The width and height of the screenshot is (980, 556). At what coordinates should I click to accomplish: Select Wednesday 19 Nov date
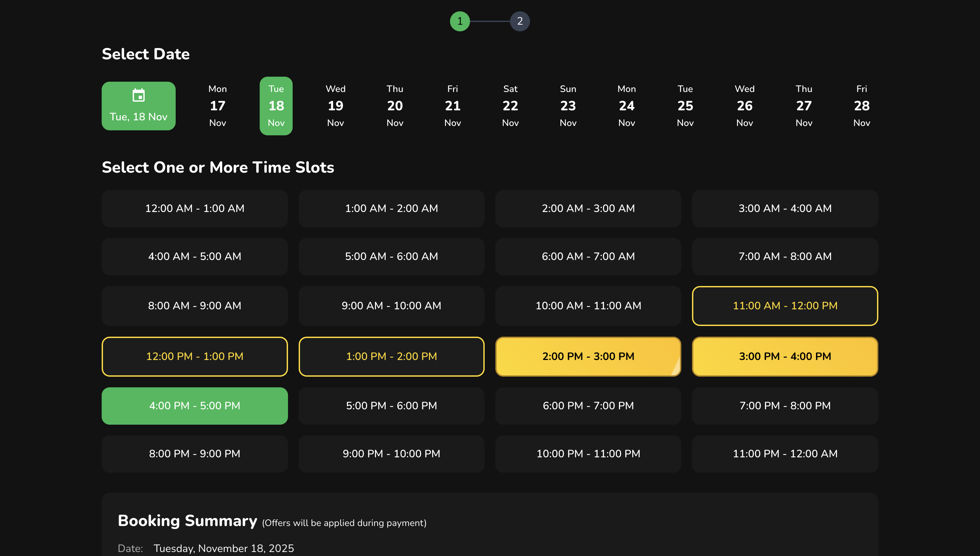(335, 106)
